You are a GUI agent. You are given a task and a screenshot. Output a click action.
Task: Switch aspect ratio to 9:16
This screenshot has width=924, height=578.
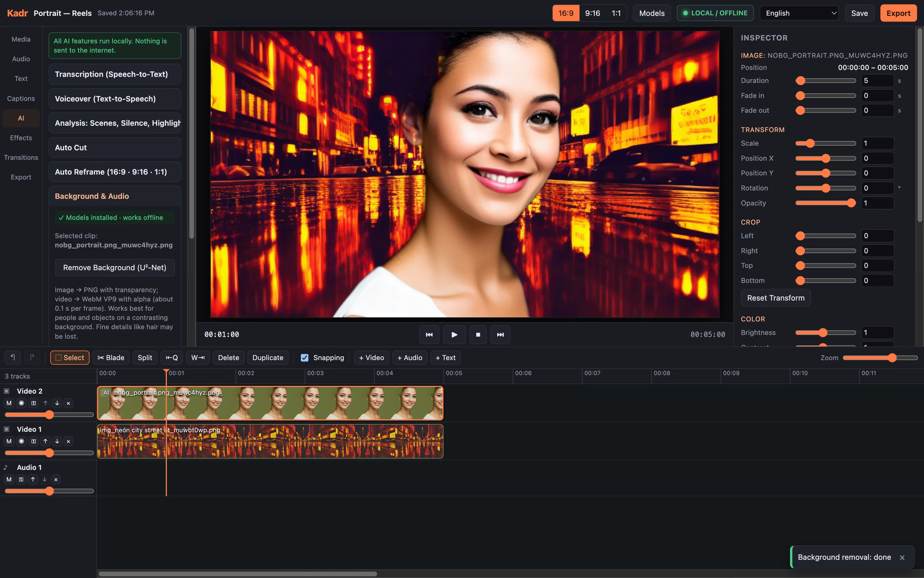(x=592, y=13)
